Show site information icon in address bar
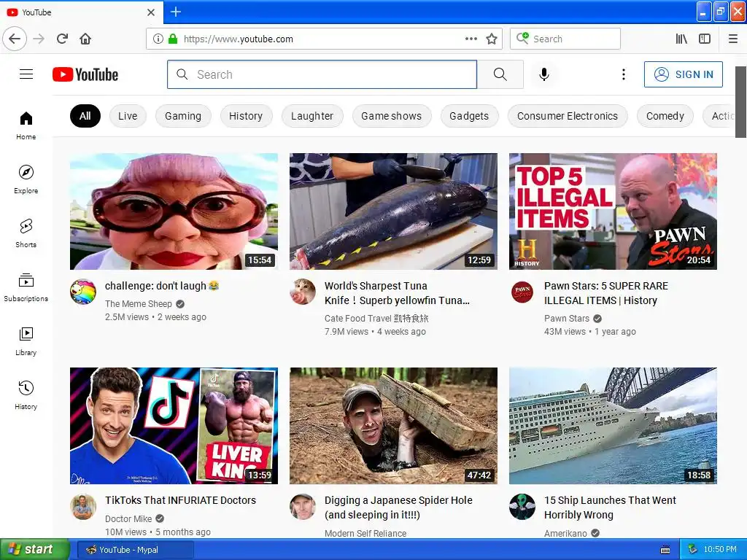Image resolution: width=747 pixels, height=560 pixels. pos(158,39)
